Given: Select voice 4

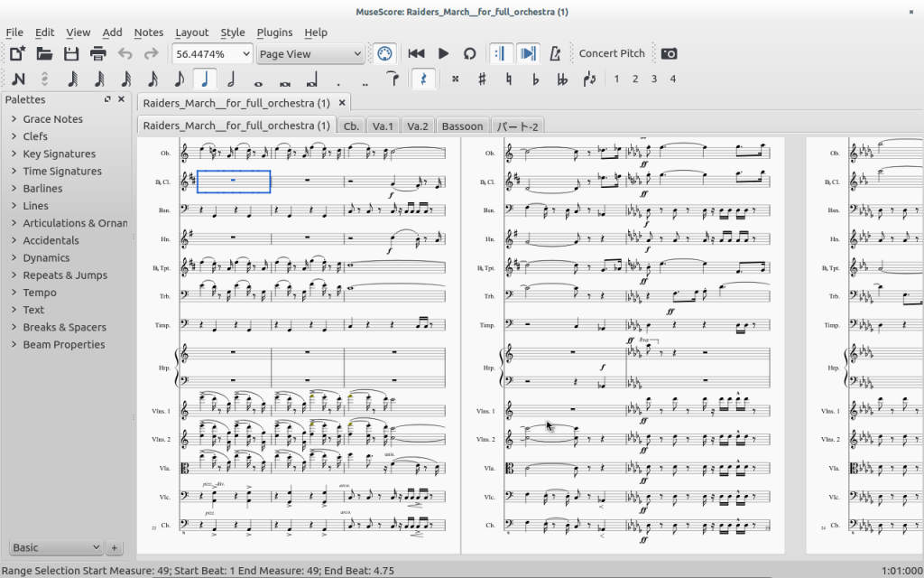Looking at the screenshot, I should [673, 79].
